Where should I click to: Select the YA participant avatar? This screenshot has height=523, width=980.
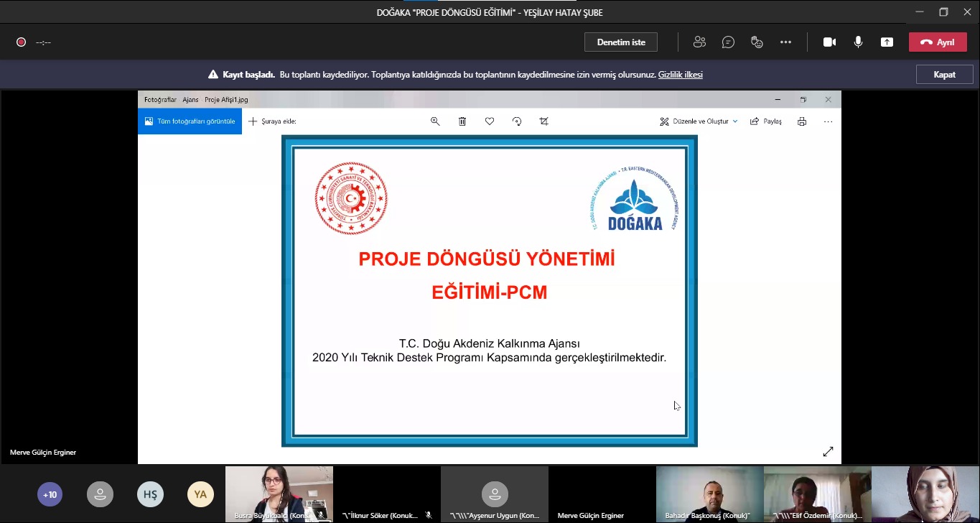pos(200,494)
